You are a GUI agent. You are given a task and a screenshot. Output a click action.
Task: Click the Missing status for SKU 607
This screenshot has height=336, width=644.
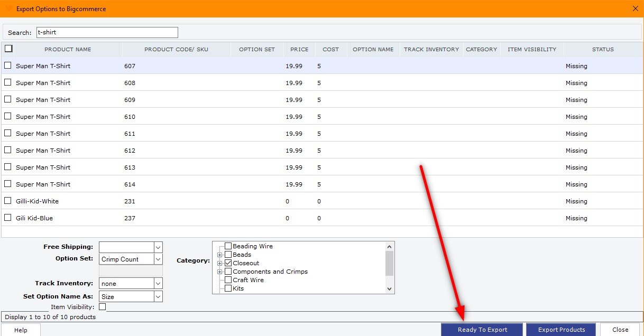[x=576, y=66]
